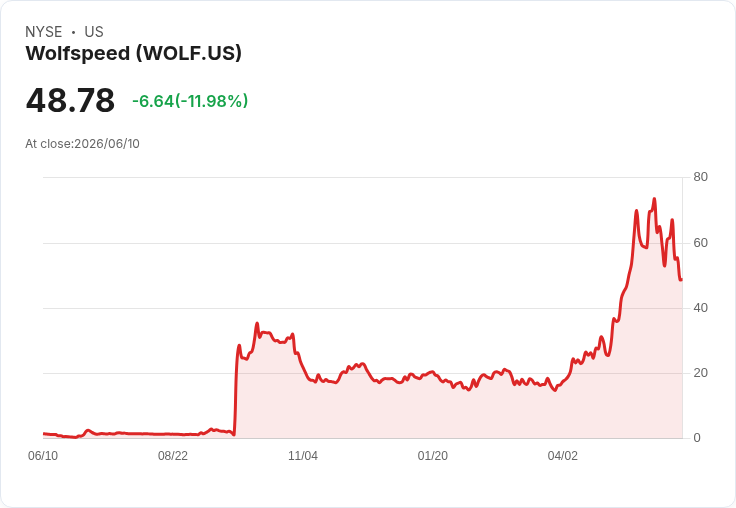The height and width of the screenshot is (508, 736).
Task: Click the line's final endpoint near 48
Action: (681, 280)
